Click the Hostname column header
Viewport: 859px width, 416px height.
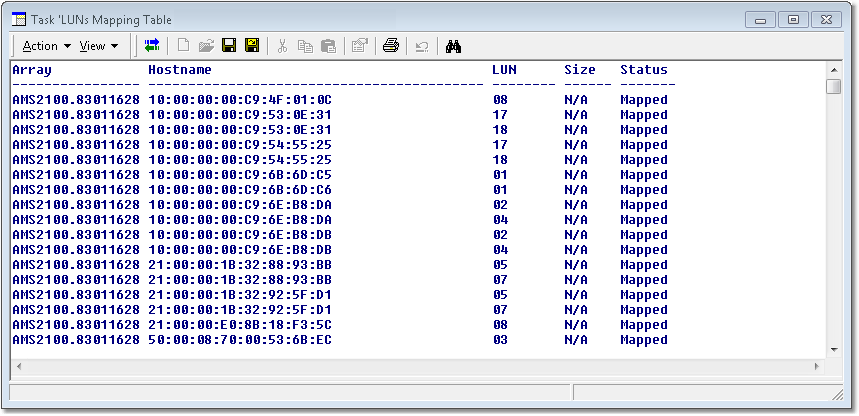click(180, 70)
